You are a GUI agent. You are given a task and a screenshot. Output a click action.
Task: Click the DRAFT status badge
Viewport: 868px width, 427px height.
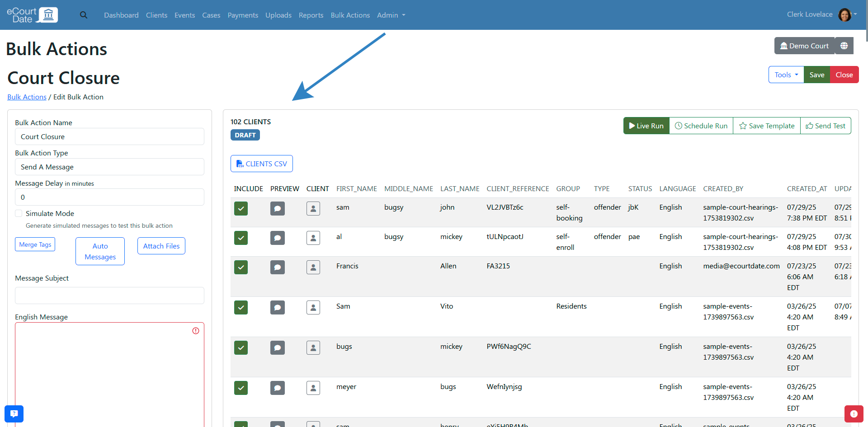click(x=245, y=135)
